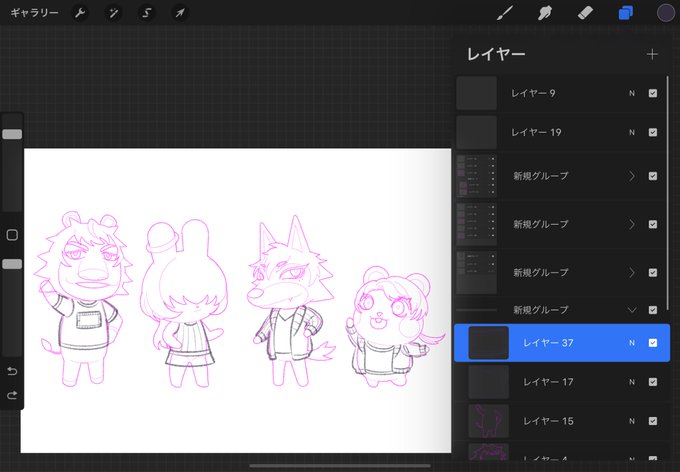Viewport: 680px width, 472px height.
Task: Expand the topmost 新規グループ chevron
Action: point(632,176)
